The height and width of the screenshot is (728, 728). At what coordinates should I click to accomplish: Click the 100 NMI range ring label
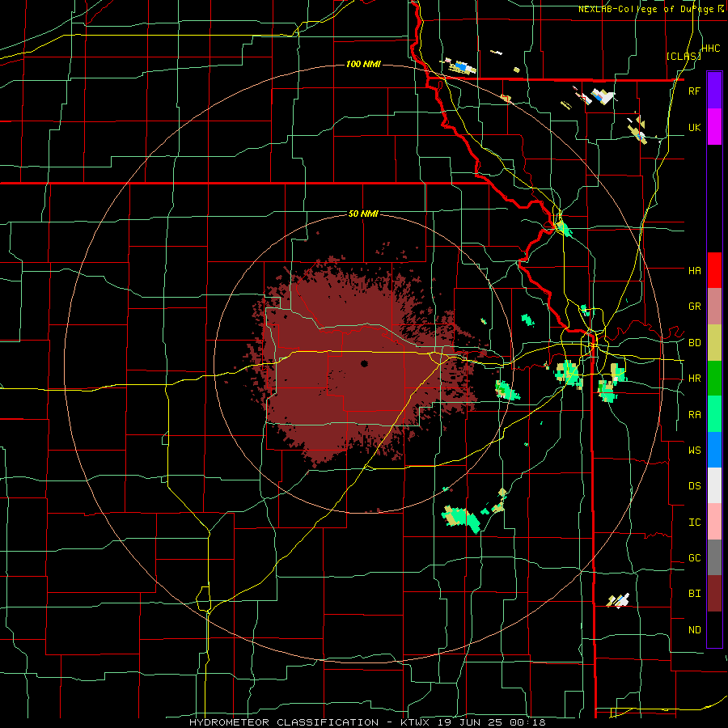click(x=363, y=64)
